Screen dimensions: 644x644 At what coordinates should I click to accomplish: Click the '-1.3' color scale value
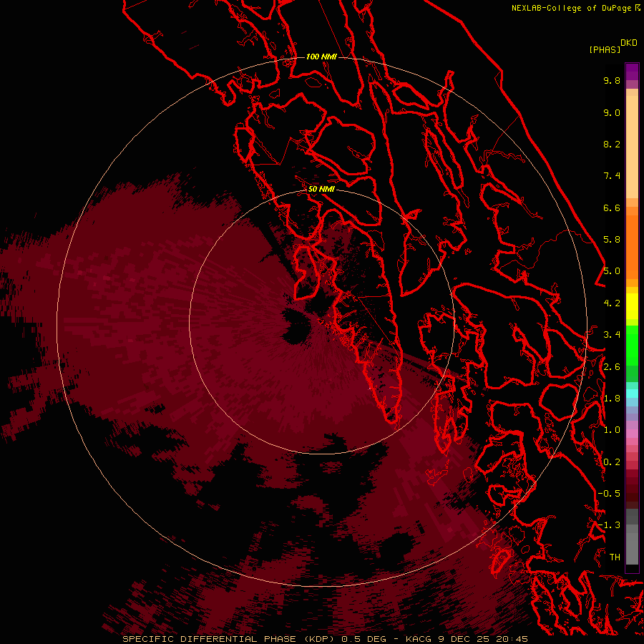coord(609,525)
